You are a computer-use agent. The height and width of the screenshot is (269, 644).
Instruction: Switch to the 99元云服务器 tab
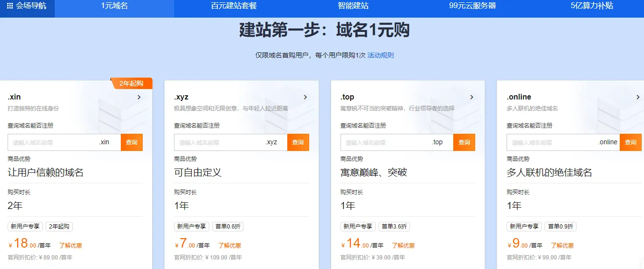coord(472,6)
